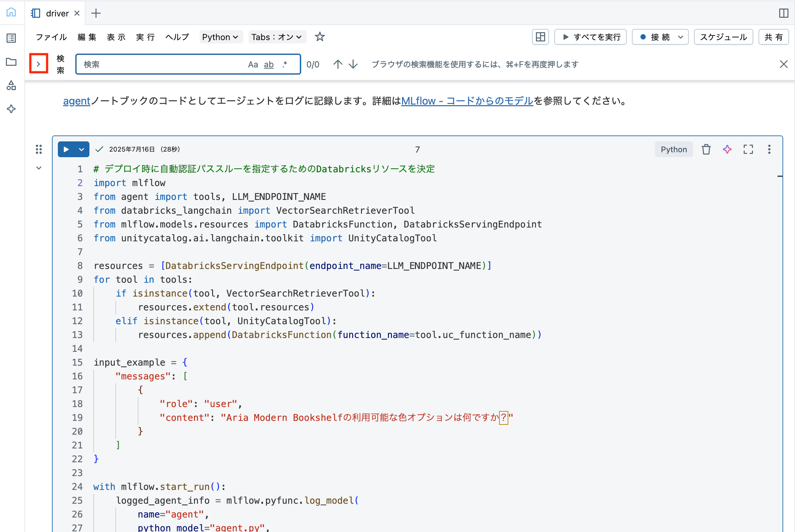795x532 pixels.
Task: Open the 表示 menu
Action: coord(116,37)
